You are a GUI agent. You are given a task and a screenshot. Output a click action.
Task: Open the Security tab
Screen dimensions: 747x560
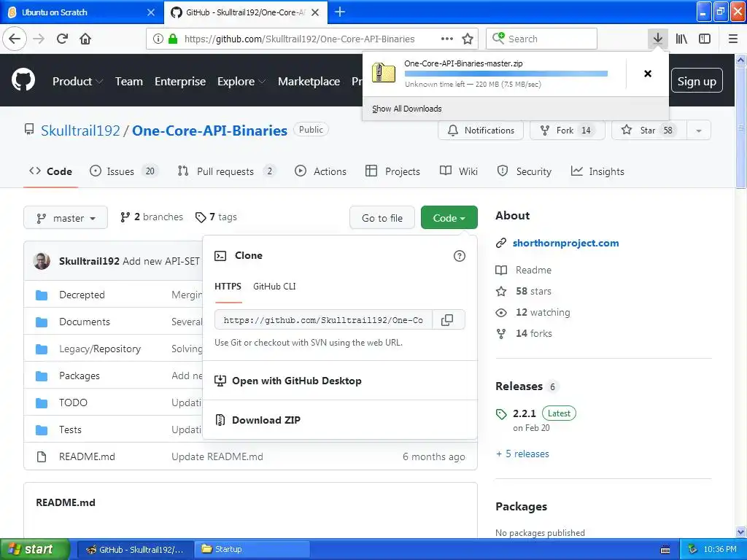[524, 171]
